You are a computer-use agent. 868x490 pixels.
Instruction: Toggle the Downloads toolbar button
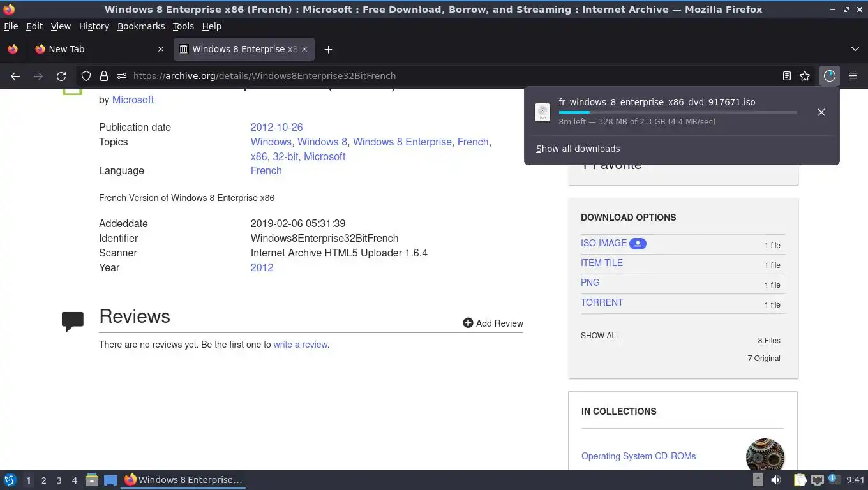[829, 76]
